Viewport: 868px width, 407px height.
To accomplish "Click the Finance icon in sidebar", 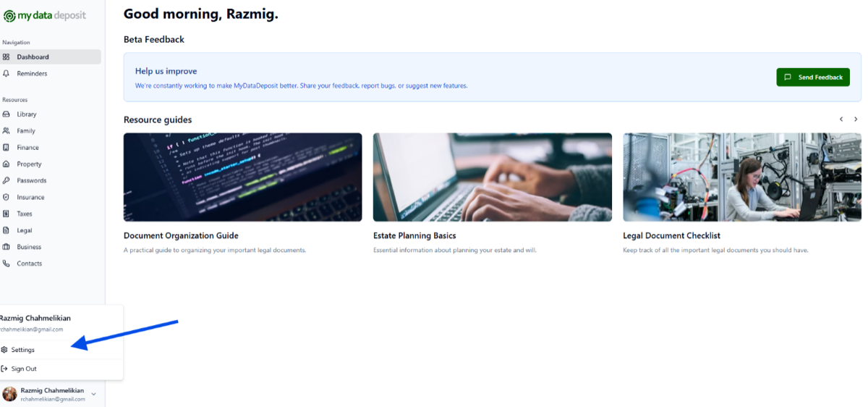I will point(6,148).
